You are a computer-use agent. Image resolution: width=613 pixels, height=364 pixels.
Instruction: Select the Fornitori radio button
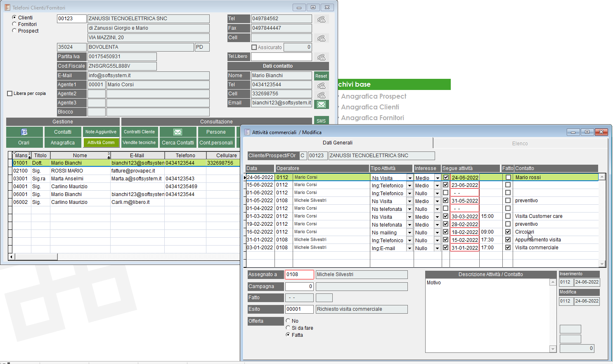(14, 24)
